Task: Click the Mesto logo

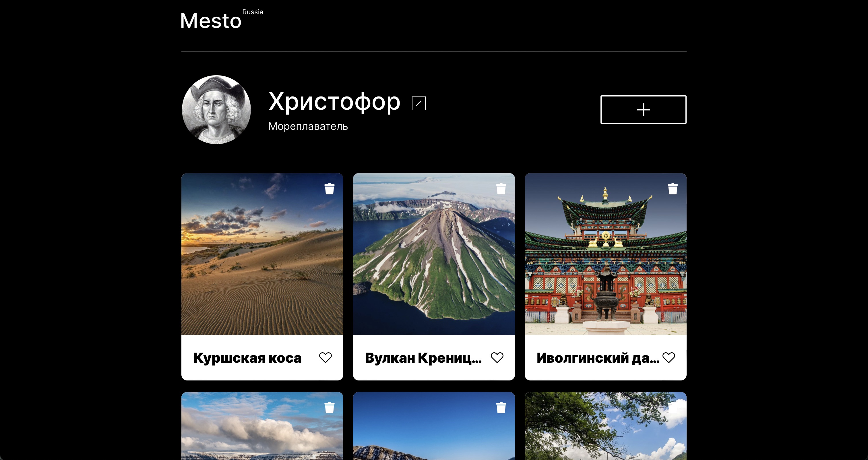Action: 211,21
